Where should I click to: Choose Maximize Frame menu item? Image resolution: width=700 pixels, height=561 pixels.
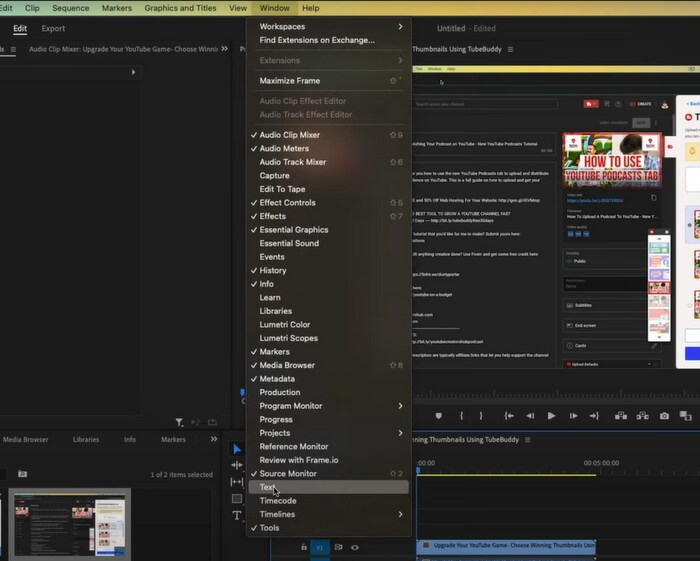coord(328,81)
